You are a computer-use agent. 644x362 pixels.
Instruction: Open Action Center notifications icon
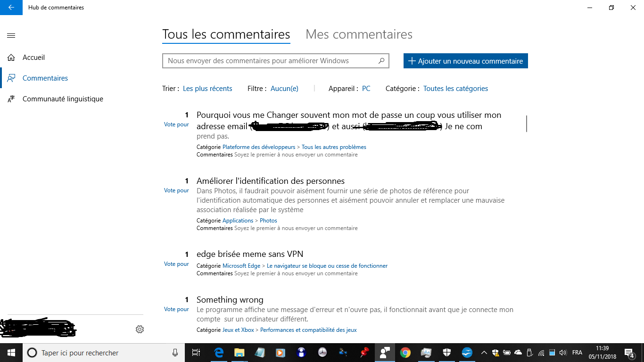coord(629,353)
